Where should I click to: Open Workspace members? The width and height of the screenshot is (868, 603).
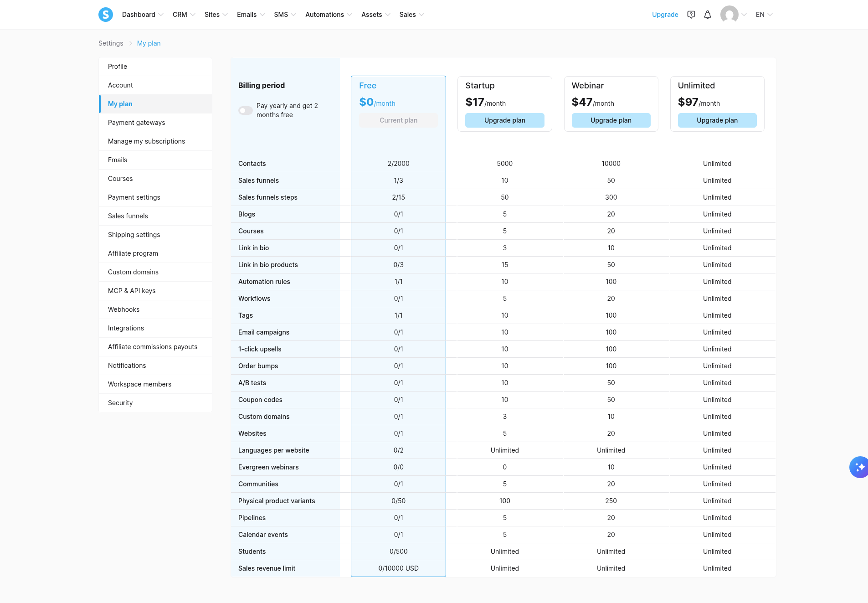(155, 384)
